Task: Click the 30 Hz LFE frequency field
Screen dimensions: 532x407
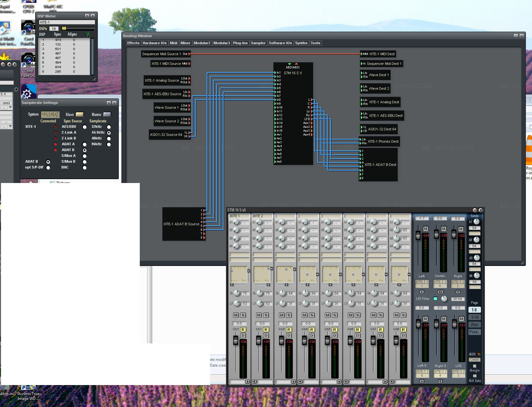Action: (x=458, y=299)
